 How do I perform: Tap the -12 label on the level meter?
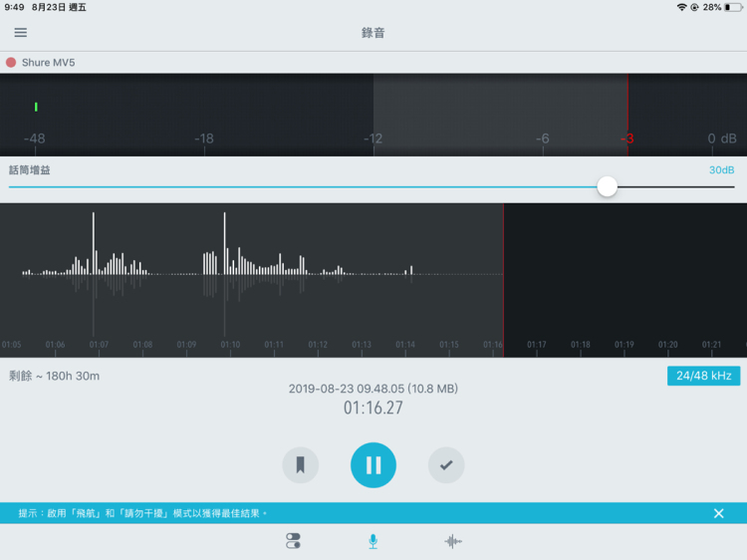(x=373, y=139)
